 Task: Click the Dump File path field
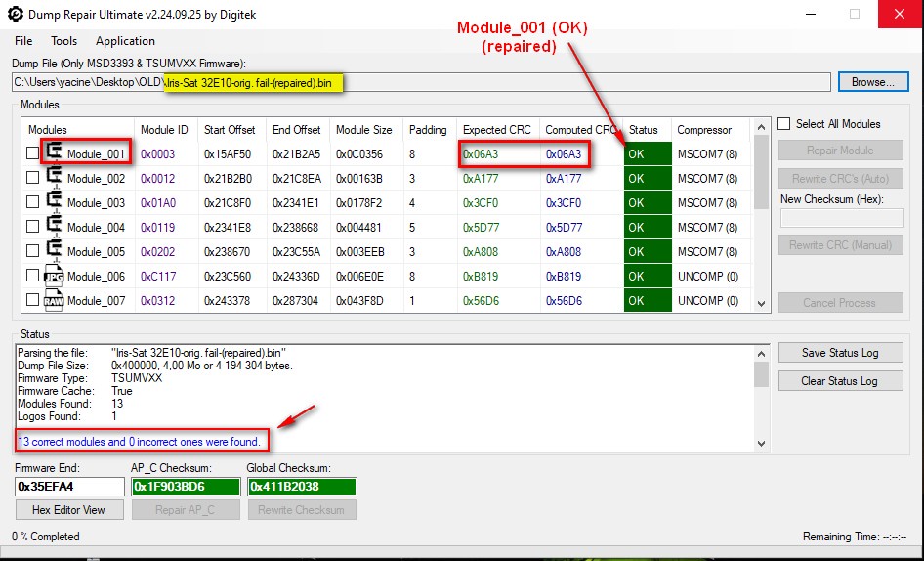[x=421, y=83]
